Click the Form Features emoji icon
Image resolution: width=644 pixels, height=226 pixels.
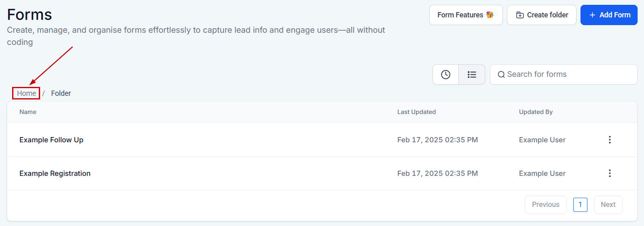490,15
